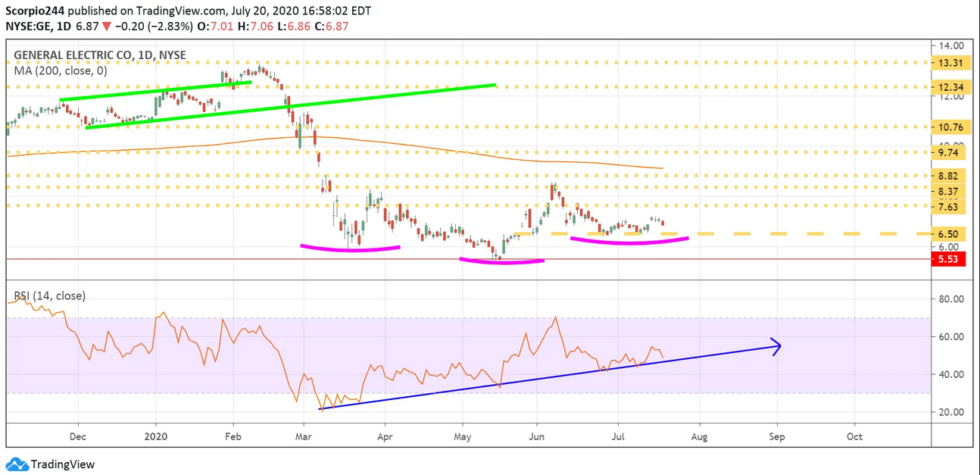
Task: Click the 7.63 price level label
Action: click(948, 207)
